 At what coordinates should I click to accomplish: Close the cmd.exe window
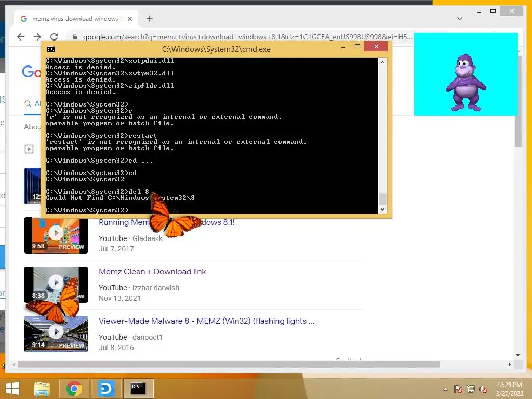(x=376, y=46)
